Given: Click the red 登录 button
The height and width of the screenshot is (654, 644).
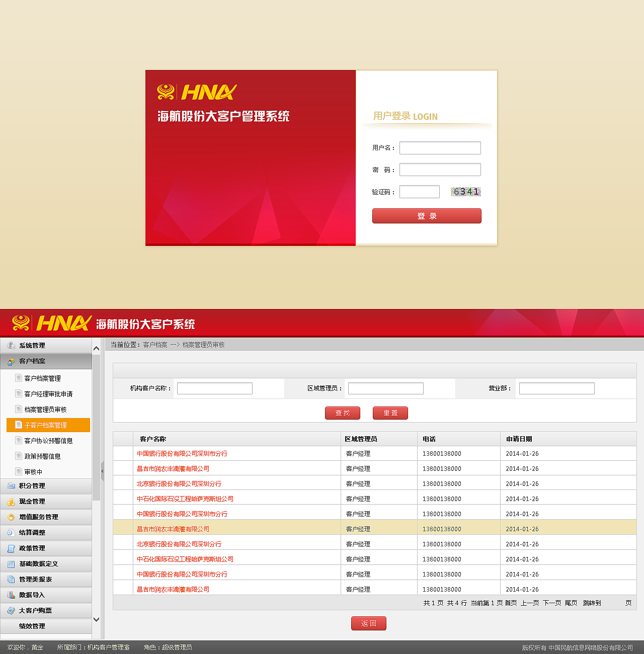Looking at the screenshot, I should [x=427, y=216].
